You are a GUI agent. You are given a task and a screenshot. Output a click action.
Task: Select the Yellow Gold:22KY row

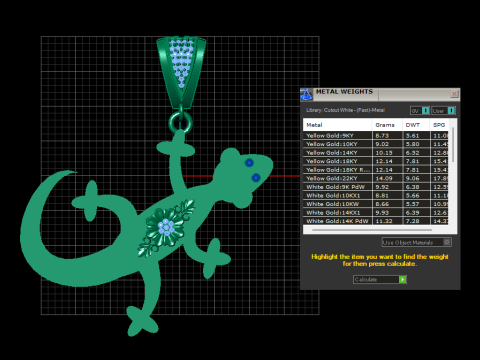click(376, 178)
